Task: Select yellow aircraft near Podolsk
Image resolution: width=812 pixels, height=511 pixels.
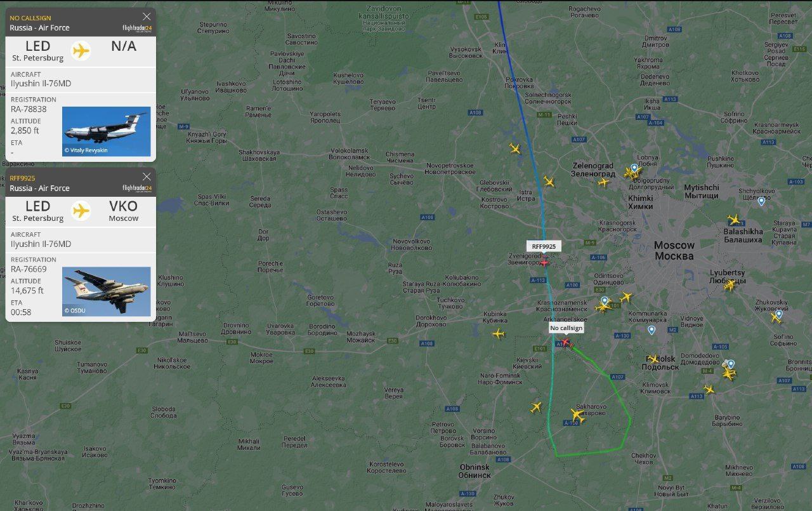Action: click(x=653, y=359)
